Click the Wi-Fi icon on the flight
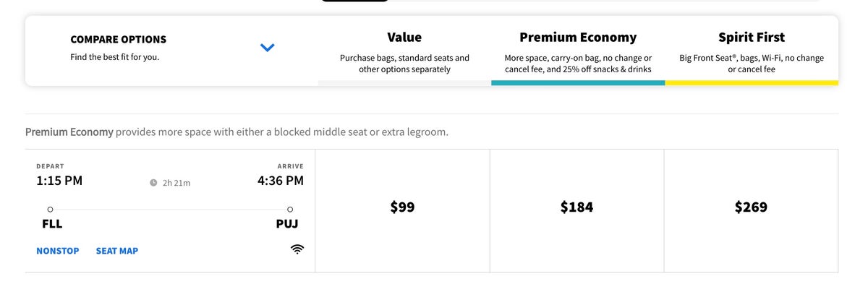Image resolution: width=868 pixels, height=297 pixels. pyautogui.click(x=297, y=250)
